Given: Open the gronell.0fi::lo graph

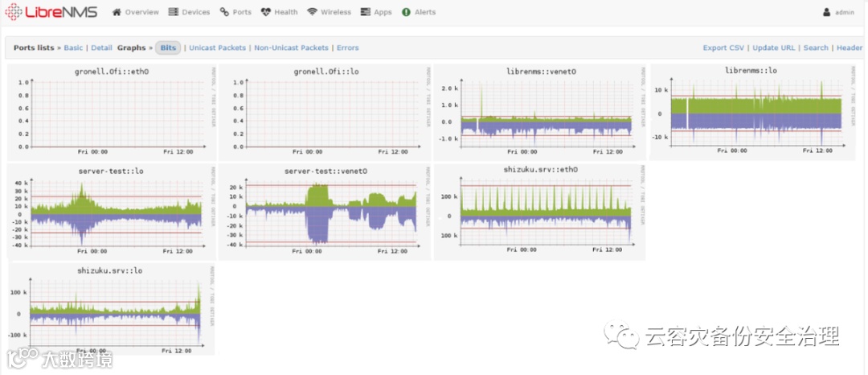Looking at the screenshot, I should pos(325,113).
